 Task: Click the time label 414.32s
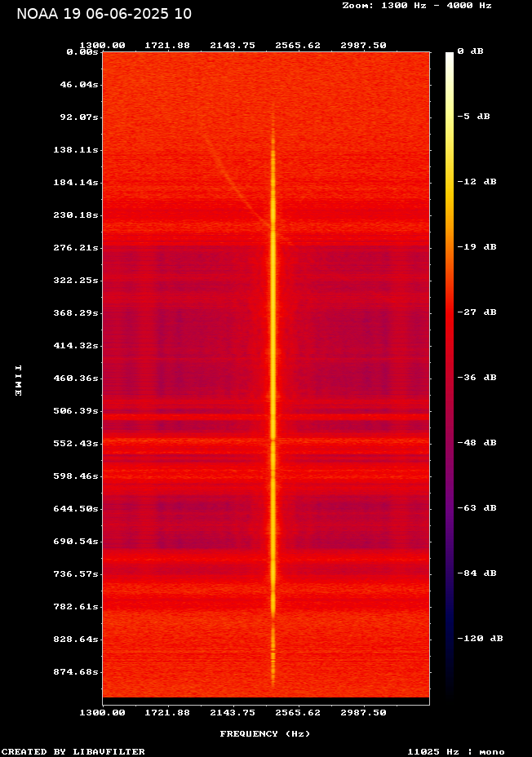click(76, 346)
